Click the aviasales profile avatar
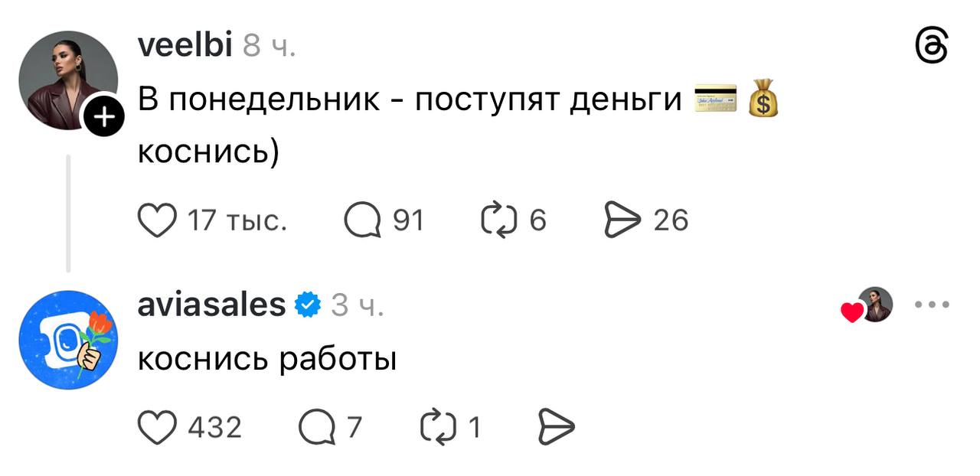This screenshot has width=980, height=476. [67, 339]
